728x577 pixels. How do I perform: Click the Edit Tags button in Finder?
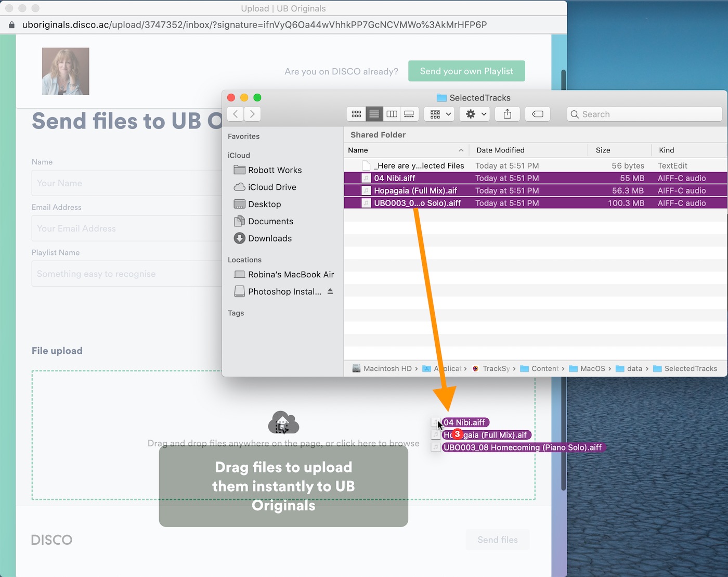coord(538,114)
